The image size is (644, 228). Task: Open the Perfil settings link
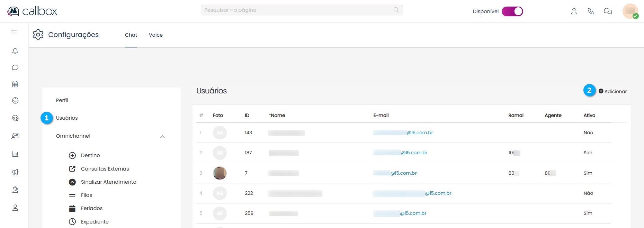tap(62, 100)
